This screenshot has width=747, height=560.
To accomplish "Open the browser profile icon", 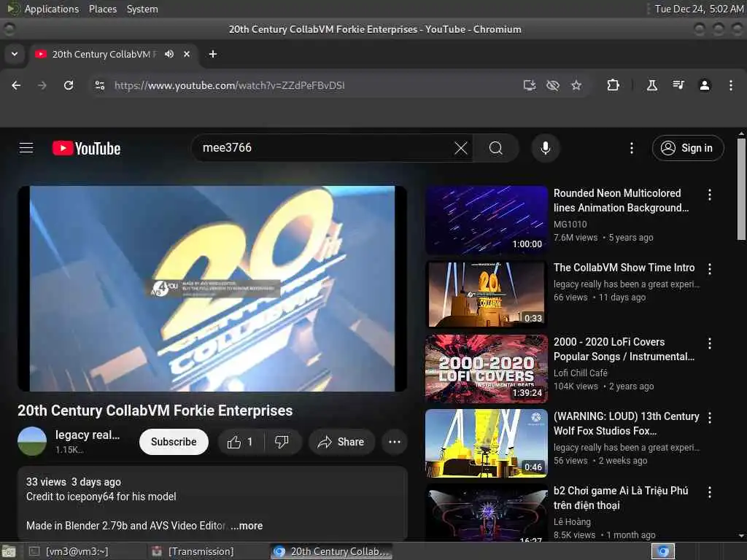I will click(x=705, y=85).
